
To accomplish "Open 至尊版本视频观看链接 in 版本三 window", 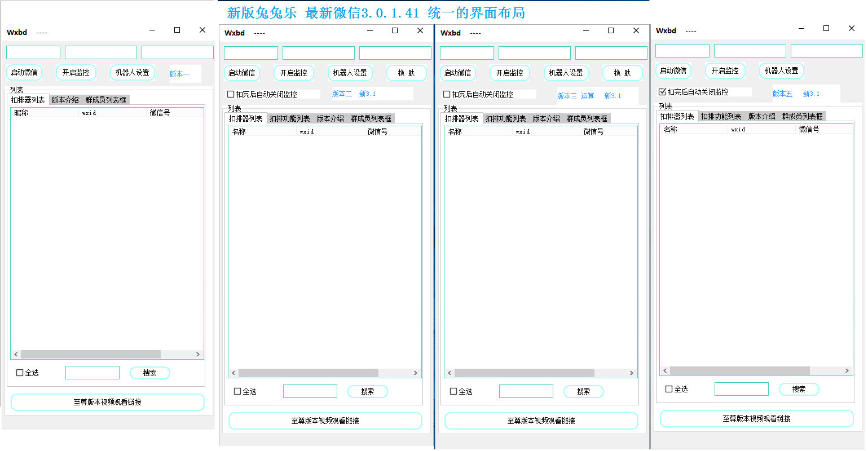I will [x=541, y=421].
